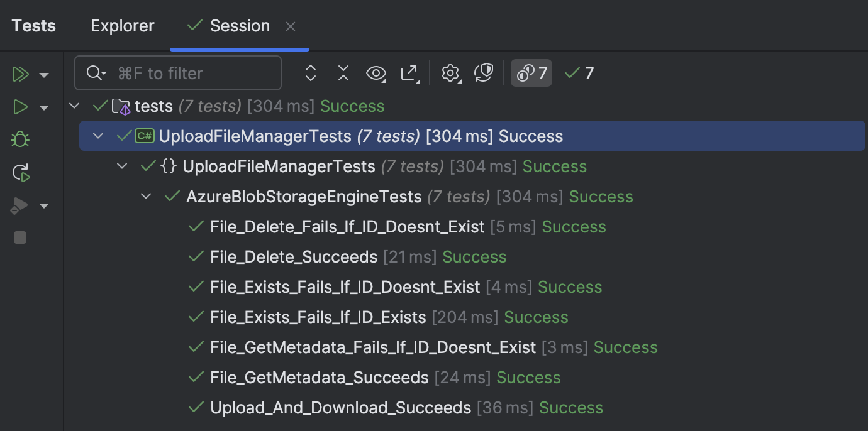Toggle the passed tests checkmark filter
Image resolution: width=868 pixels, height=431 pixels.
pyautogui.click(x=577, y=73)
